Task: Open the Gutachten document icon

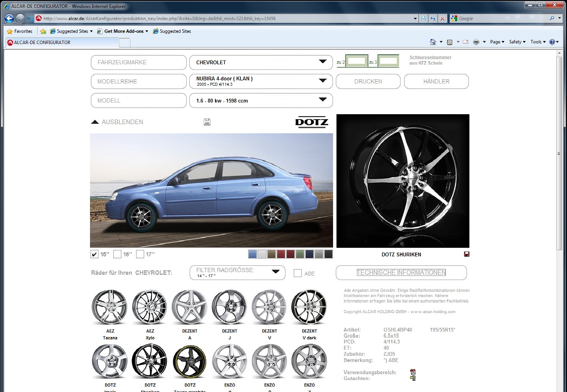Action: coord(413,378)
